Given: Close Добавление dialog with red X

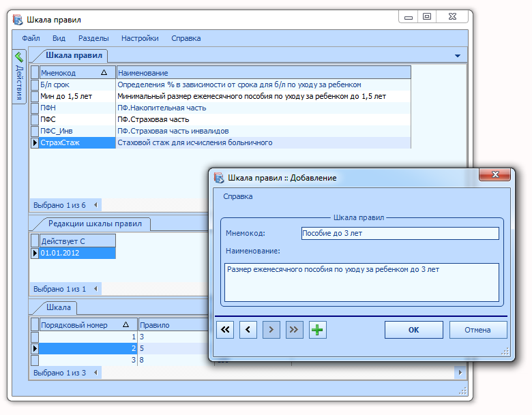Looking at the screenshot, I should coord(495,174).
